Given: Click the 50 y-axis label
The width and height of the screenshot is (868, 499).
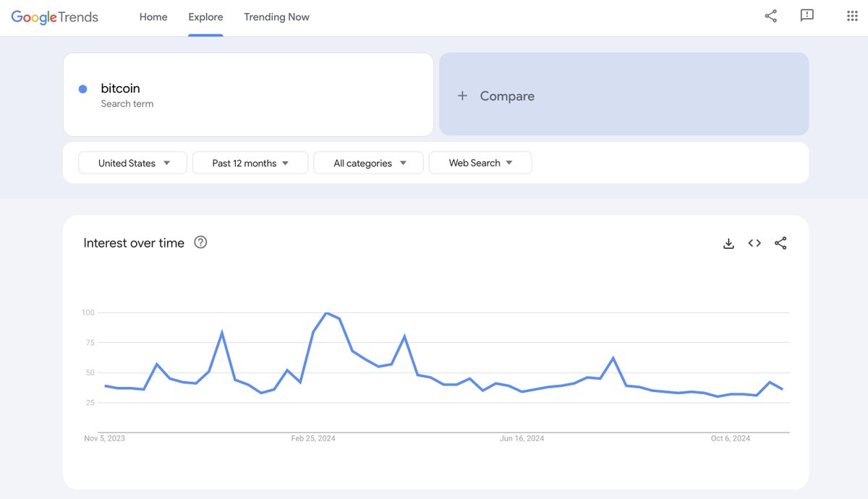Looking at the screenshot, I should coord(90,372).
